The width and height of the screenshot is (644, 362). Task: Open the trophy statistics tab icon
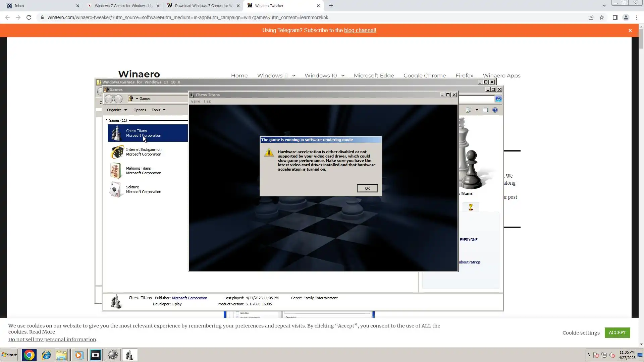coord(471,207)
